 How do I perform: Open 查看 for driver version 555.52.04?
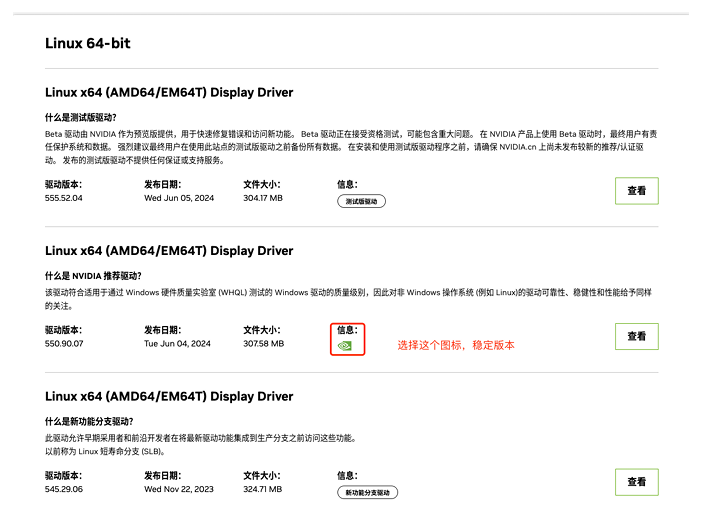tap(637, 191)
